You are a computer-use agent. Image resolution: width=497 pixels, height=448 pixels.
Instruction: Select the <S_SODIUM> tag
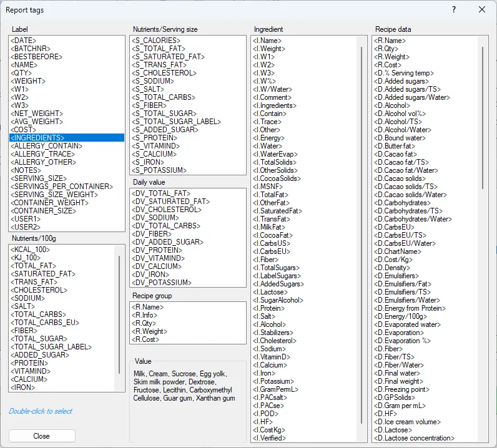[x=153, y=81]
